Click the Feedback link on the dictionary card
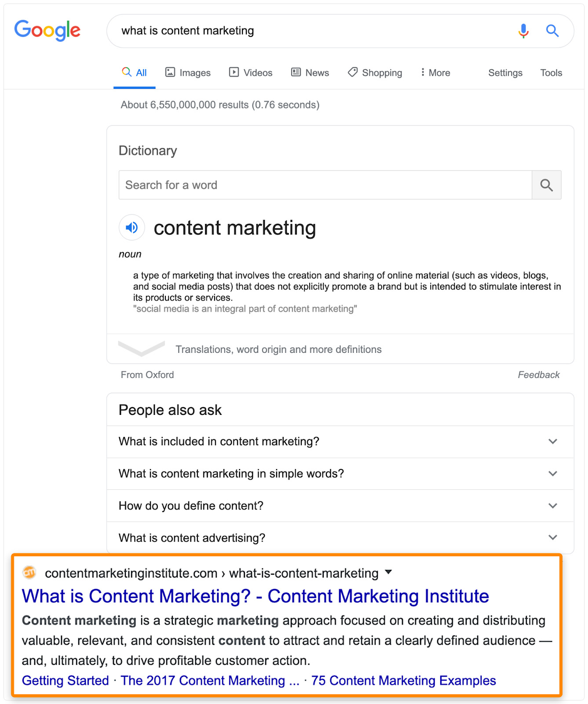The height and width of the screenshot is (704, 588). pos(538,374)
